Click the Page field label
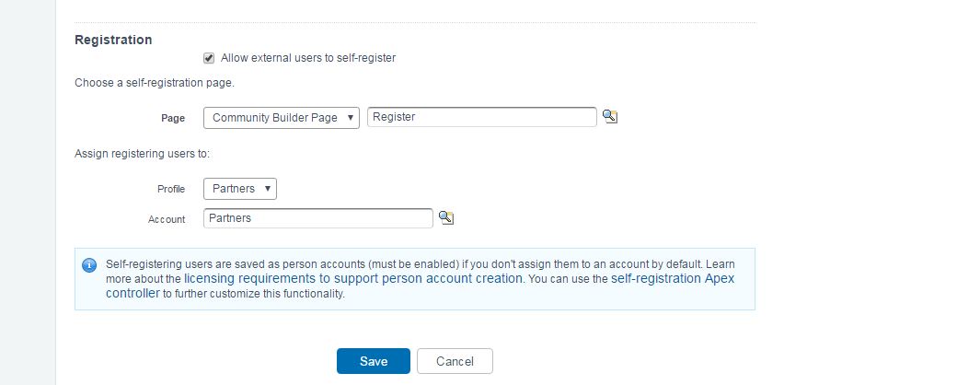Image resolution: width=980 pixels, height=385 pixels. click(173, 118)
